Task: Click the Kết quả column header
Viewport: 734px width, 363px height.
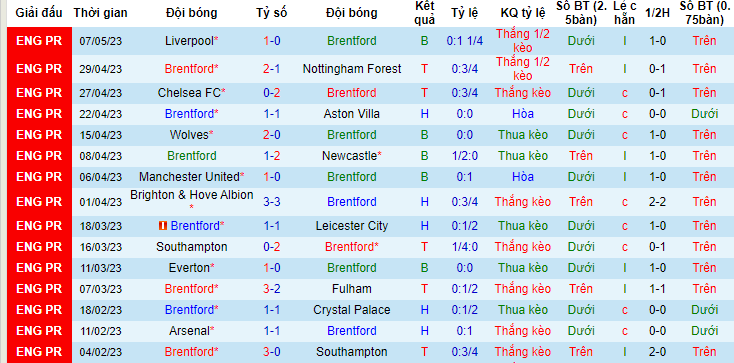Action: pos(425,13)
